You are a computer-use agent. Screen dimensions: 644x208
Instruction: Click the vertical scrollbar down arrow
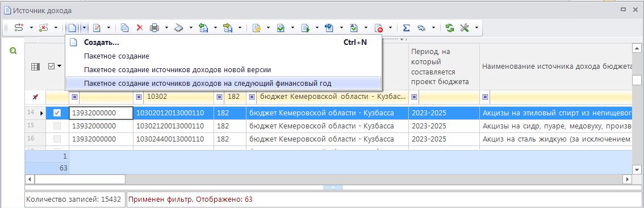[x=637, y=169]
